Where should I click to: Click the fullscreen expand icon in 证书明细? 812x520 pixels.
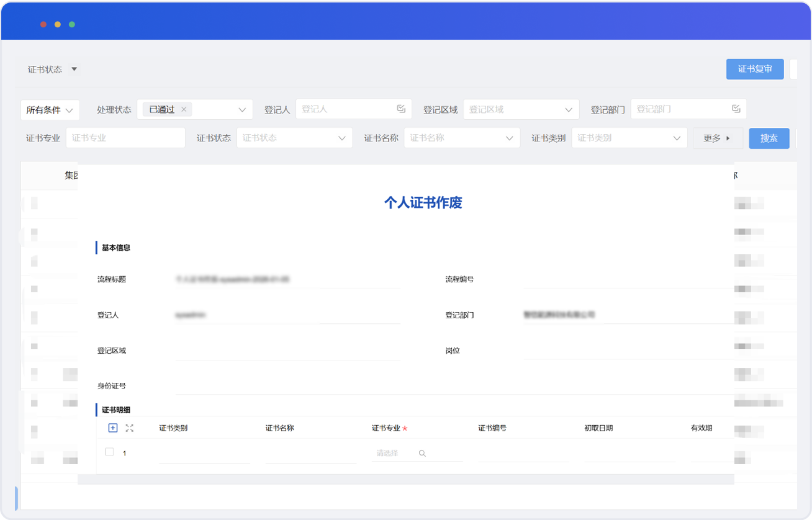tap(130, 428)
